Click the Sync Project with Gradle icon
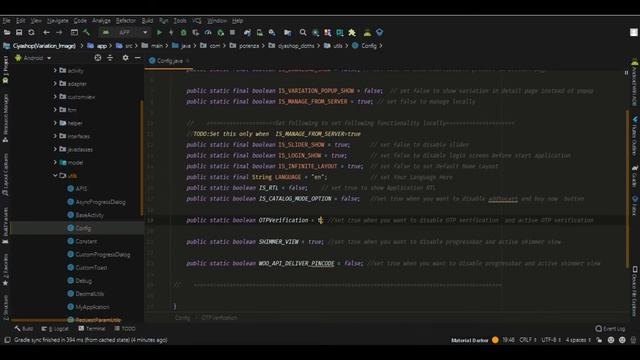This screenshot has height=360, width=640. click(247, 32)
